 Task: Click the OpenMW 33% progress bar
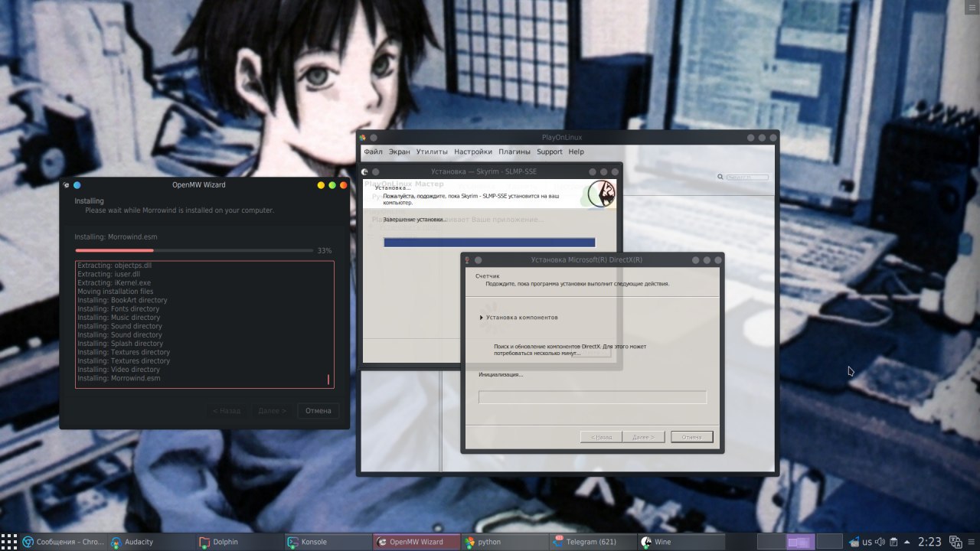pos(194,250)
